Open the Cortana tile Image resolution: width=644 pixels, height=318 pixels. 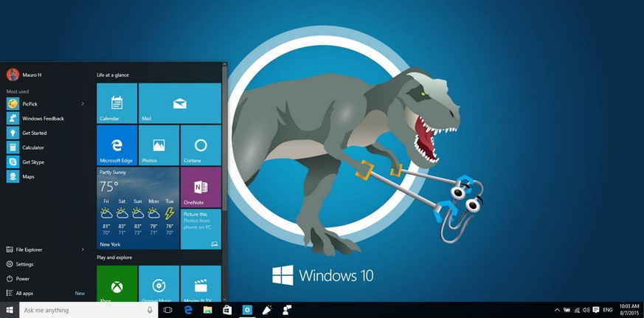point(201,145)
